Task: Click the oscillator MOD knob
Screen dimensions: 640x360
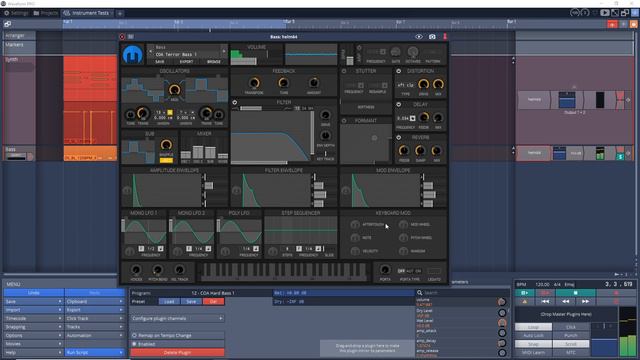Action: tap(174, 89)
